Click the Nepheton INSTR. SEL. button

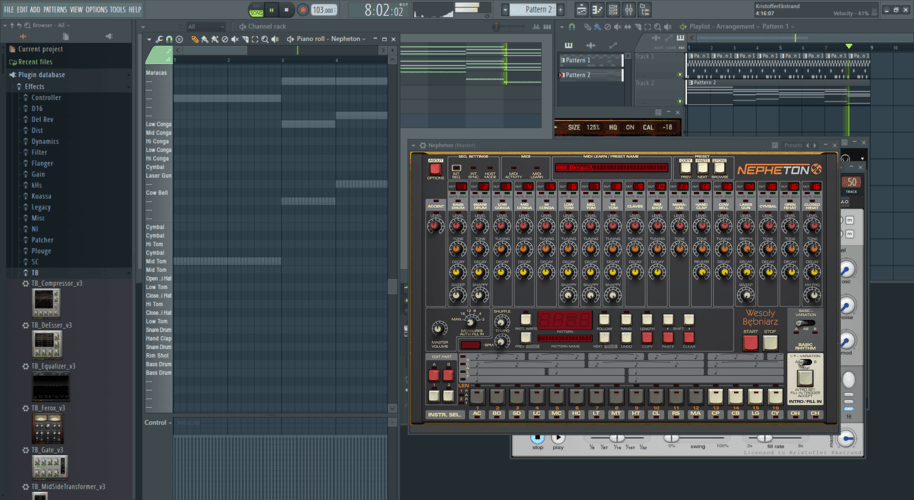click(x=444, y=414)
